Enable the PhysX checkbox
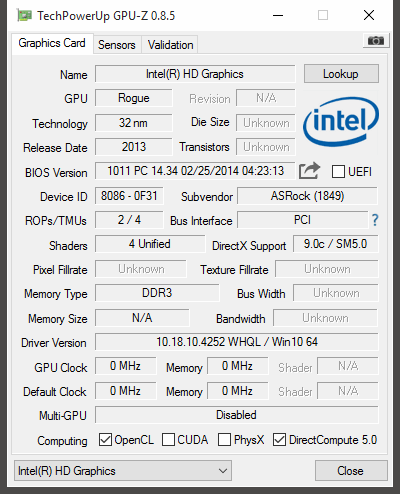Screen dimensions: 400x494 224,440
